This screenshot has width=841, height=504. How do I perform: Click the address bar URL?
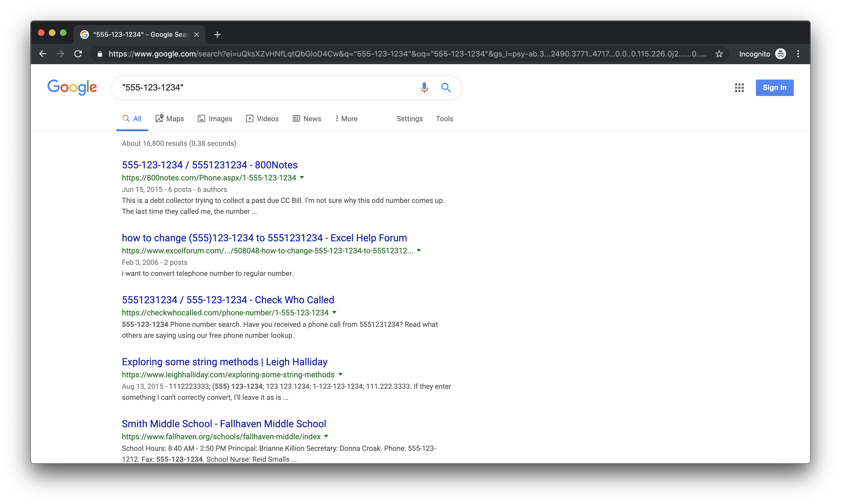(x=407, y=54)
